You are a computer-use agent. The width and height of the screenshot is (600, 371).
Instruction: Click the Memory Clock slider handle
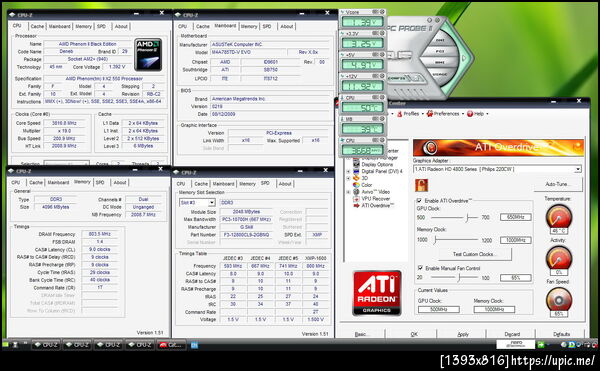435,240
